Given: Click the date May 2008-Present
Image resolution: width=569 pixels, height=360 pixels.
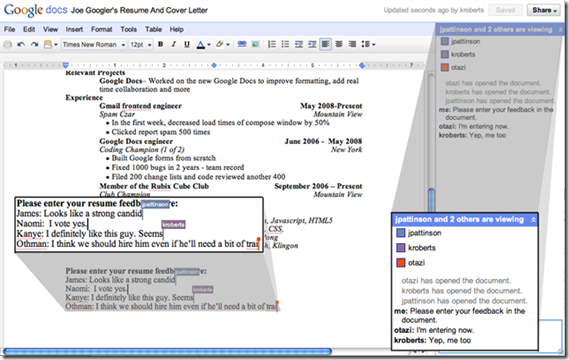Looking at the screenshot, I should (331, 106).
